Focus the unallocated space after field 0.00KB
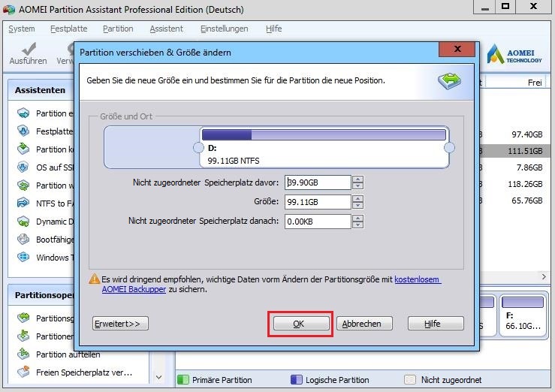Screen dimensions: 555x392 tap(318, 222)
